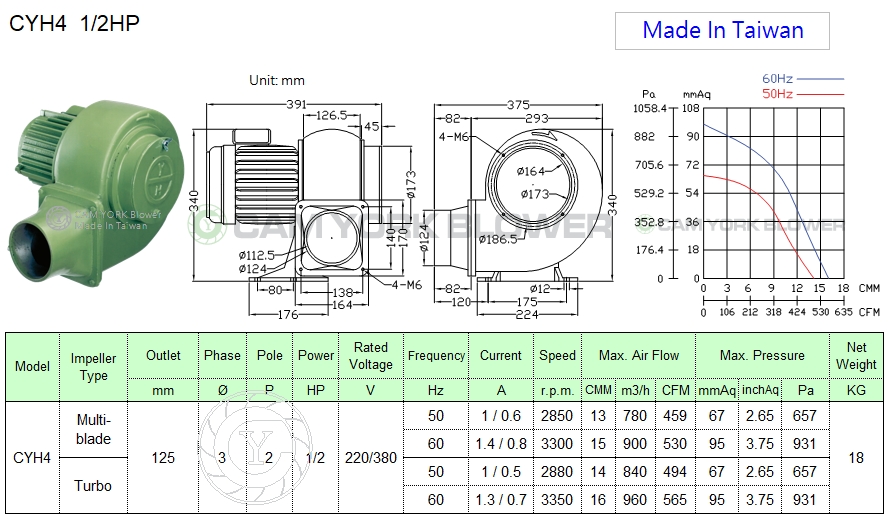Click the 'Model' column header

[32, 366]
